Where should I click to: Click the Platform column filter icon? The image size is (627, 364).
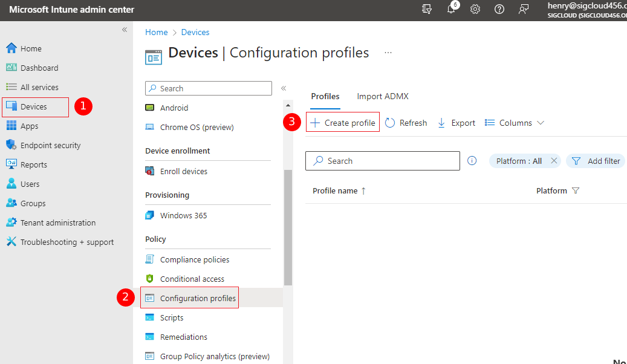tap(576, 191)
